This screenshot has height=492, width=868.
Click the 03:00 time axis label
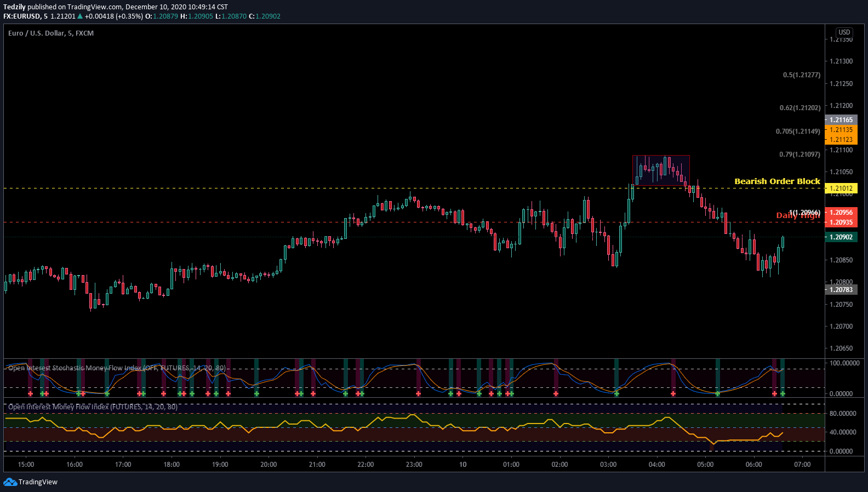coord(608,465)
